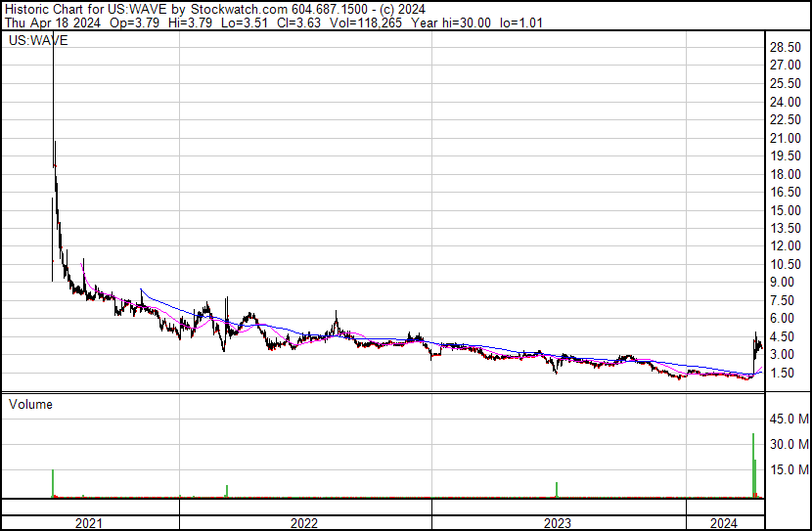The image size is (812, 531).
Task: Click the 10.50 price axis label
Action: click(786, 264)
